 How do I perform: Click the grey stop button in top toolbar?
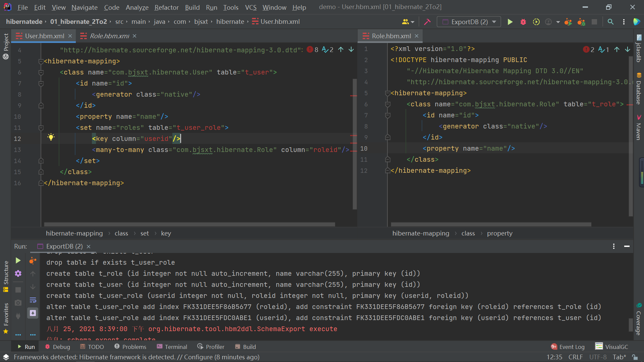594,22
